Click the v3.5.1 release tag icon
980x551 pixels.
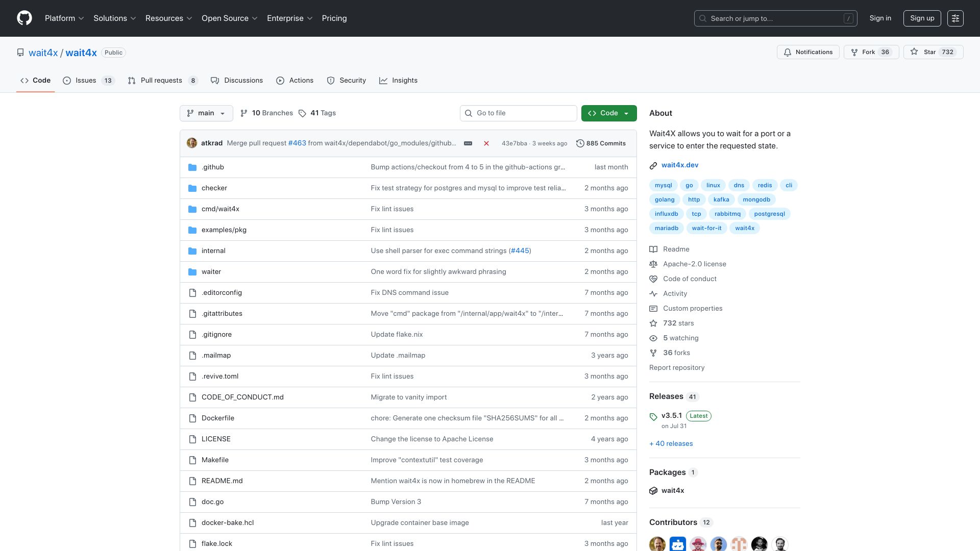(653, 416)
